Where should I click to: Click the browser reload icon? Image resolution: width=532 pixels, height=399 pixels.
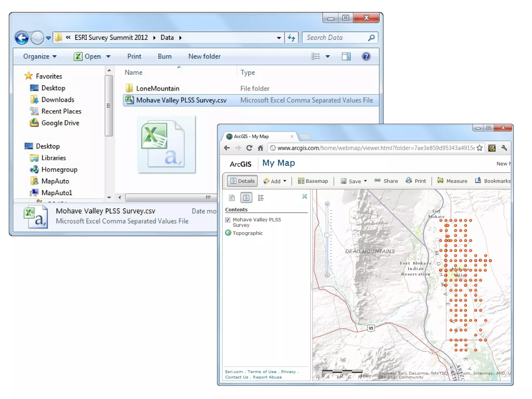tap(249, 148)
